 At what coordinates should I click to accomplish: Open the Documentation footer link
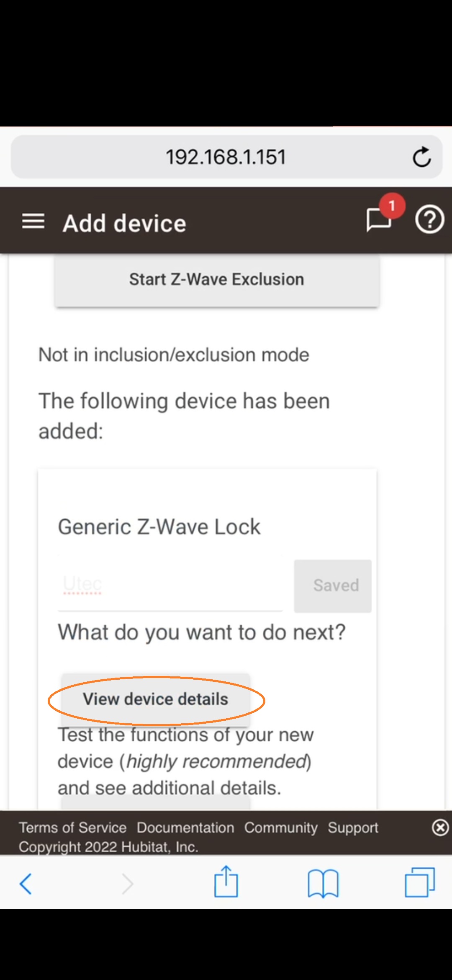(185, 828)
